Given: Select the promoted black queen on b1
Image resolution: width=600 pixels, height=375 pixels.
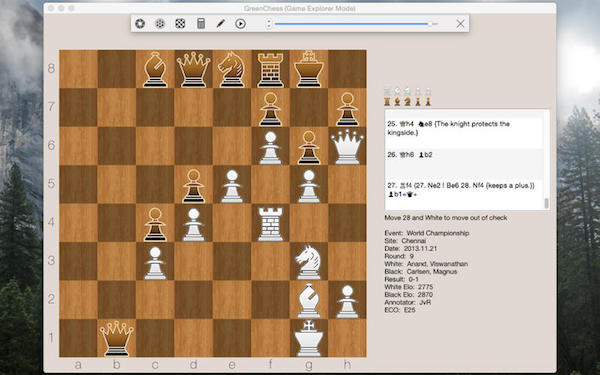Looking at the screenshot, I should coord(116,339).
